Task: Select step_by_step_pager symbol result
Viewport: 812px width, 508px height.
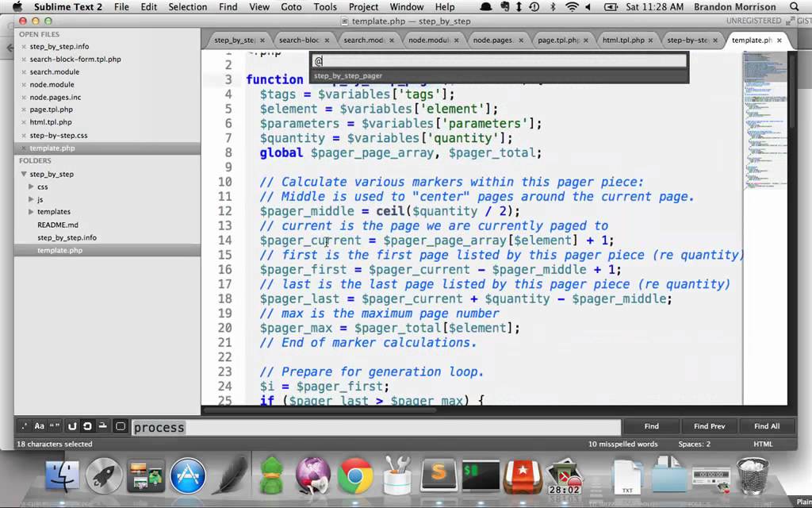Action: [500, 76]
